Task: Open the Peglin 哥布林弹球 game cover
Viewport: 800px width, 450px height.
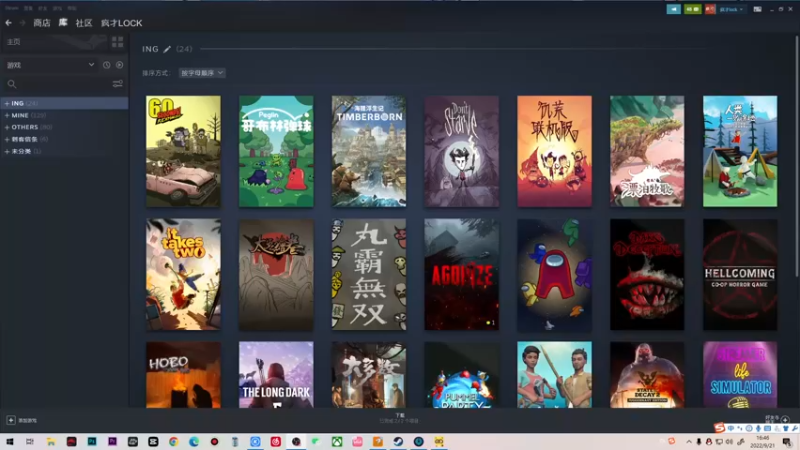Action: tap(276, 151)
